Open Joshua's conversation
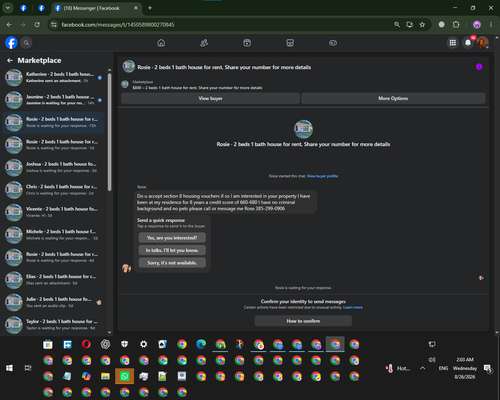 [x=53, y=167]
